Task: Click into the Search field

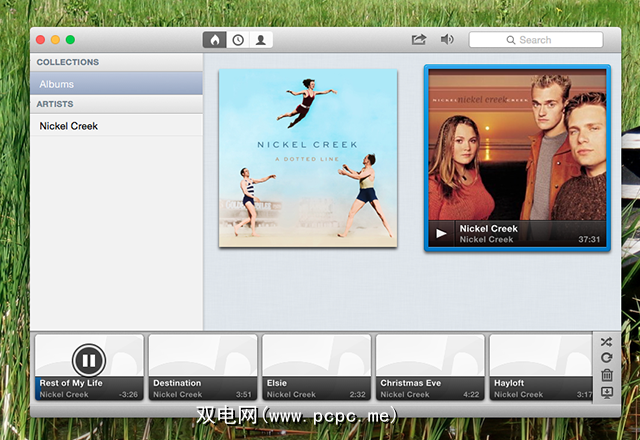Action: click(536, 40)
